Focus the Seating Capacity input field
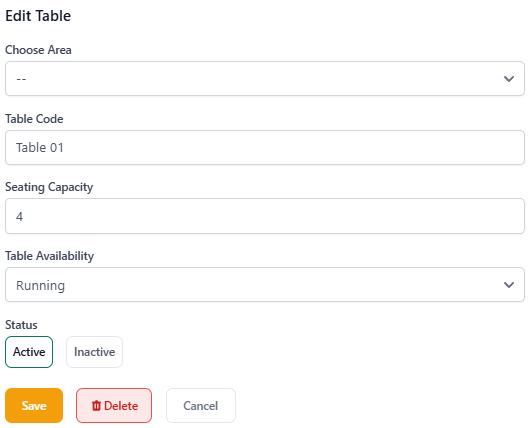 coord(265,216)
